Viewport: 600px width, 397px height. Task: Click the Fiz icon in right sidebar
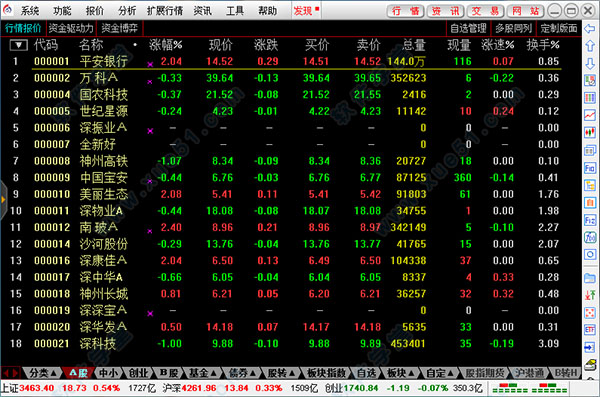(590, 220)
